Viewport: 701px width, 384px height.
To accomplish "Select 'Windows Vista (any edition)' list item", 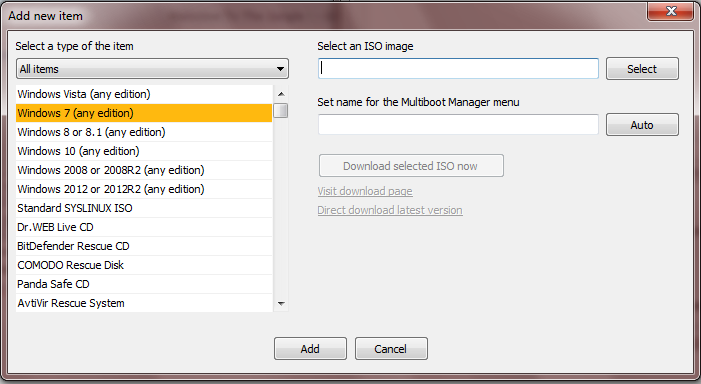I will pyautogui.click(x=144, y=94).
